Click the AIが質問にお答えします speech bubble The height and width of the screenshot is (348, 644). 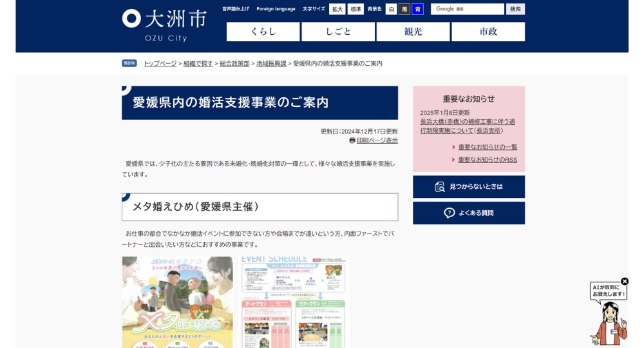tap(609, 291)
